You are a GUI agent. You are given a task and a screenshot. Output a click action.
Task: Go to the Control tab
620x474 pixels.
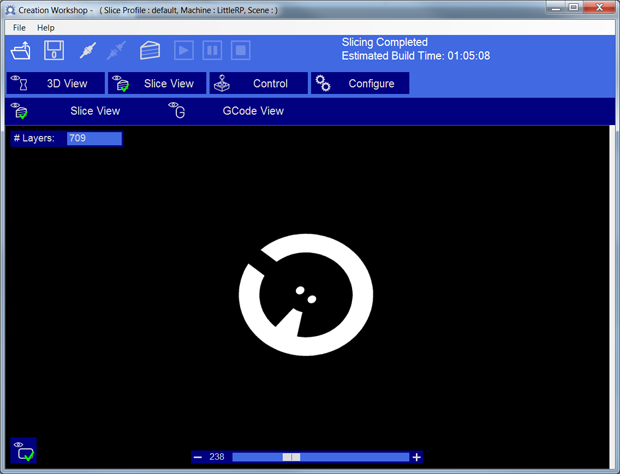point(259,83)
